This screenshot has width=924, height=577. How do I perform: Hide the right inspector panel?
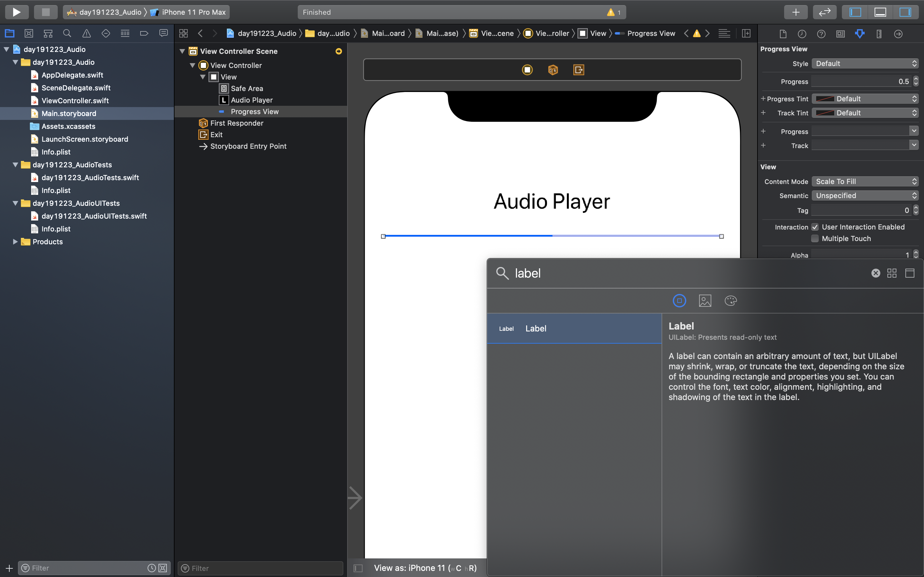click(905, 12)
